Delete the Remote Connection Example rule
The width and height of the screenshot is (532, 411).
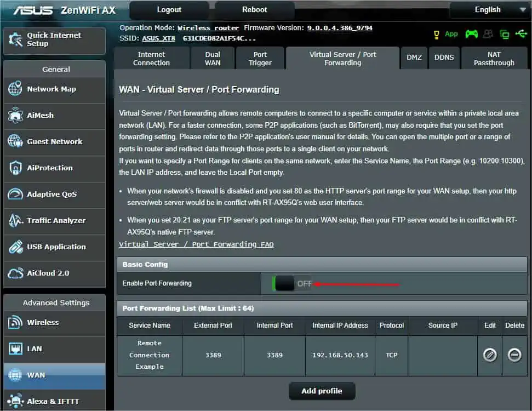[x=514, y=355]
